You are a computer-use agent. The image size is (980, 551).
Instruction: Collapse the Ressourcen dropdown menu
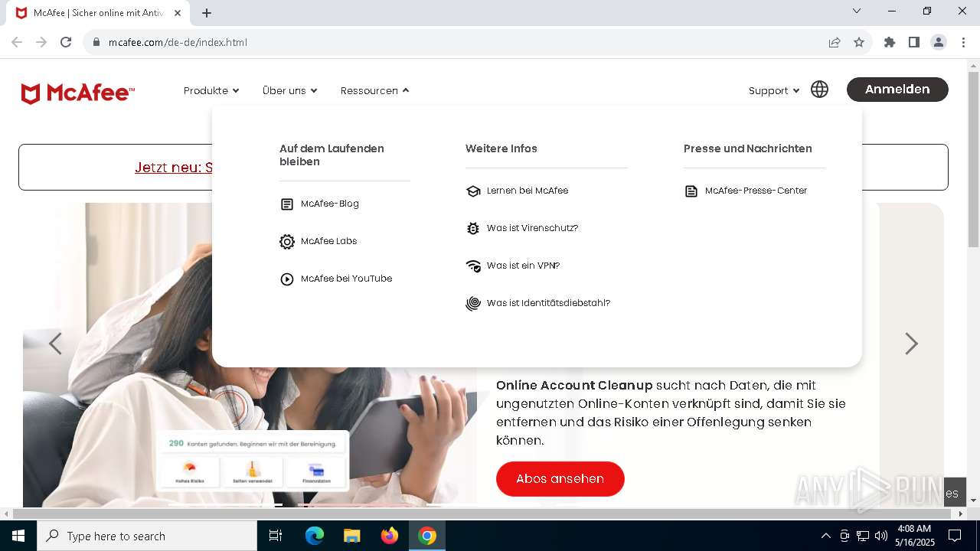point(375,90)
